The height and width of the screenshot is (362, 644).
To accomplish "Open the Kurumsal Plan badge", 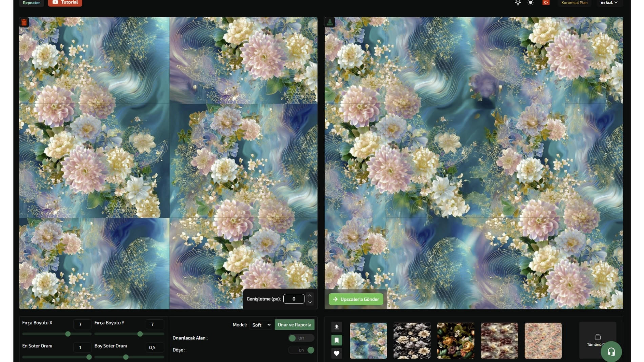I will [x=574, y=3].
